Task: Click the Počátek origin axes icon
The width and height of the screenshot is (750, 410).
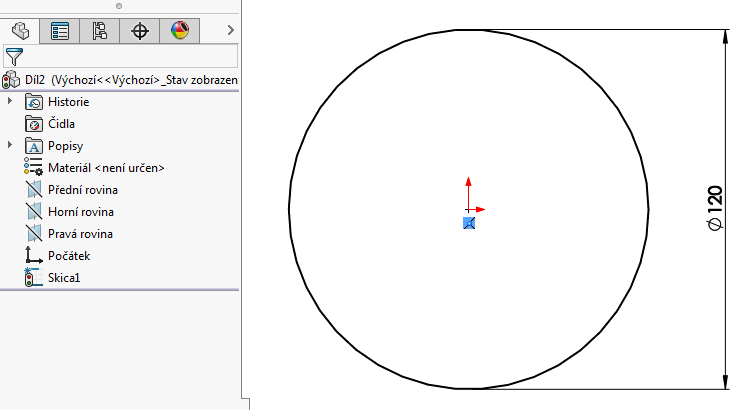Action: pos(34,255)
